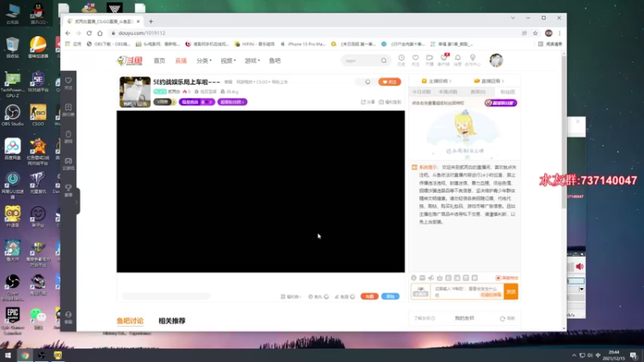Screen dimensions: 644x362
Task: Switch to 鱼吧讨论 tab
Action: tap(130, 321)
